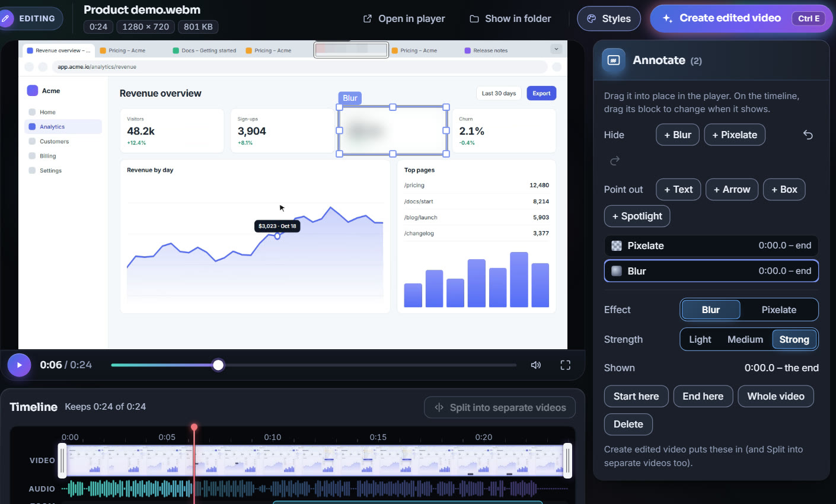Image resolution: width=836 pixels, height=504 pixels.
Task: Set Strength to Medium
Action: coord(745,339)
